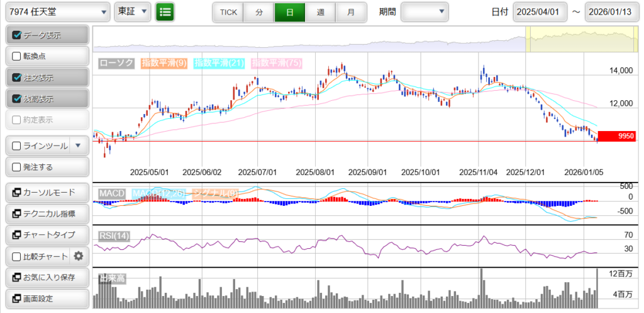Uncheck the 注文表示 checkbox

17,78
